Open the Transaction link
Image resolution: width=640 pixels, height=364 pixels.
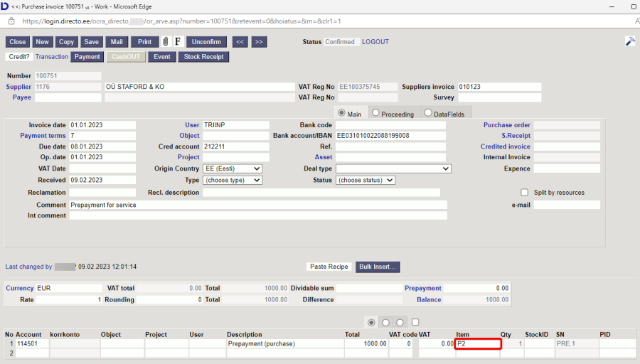click(52, 57)
